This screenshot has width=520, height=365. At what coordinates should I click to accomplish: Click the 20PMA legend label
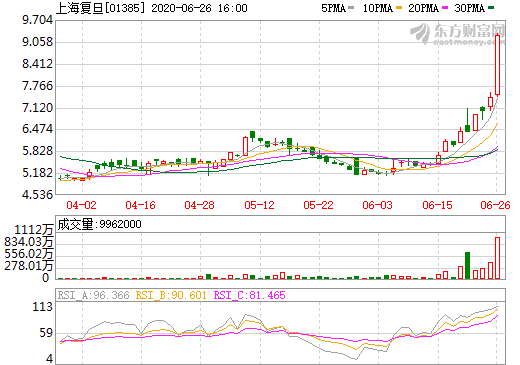423,8
